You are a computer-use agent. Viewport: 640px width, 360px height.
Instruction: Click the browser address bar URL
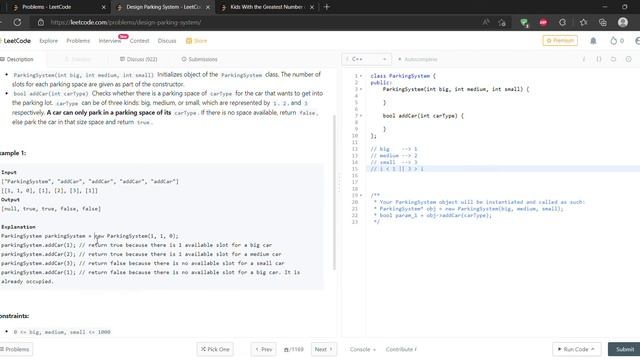(126, 22)
